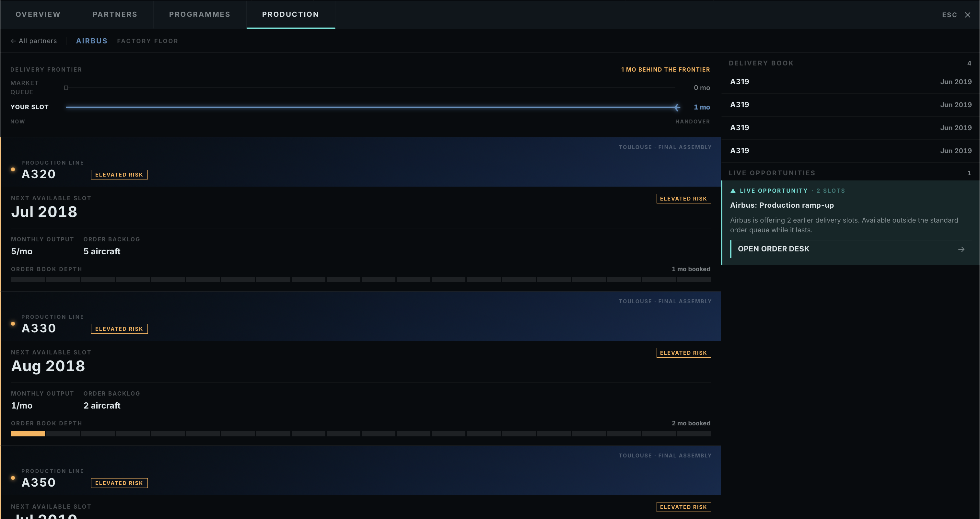The height and width of the screenshot is (519, 980).
Task: Click the ESC label
Action: [950, 15]
